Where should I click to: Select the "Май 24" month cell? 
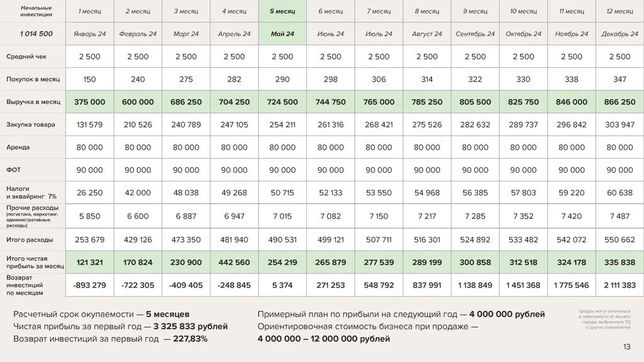pyautogui.click(x=282, y=34)
